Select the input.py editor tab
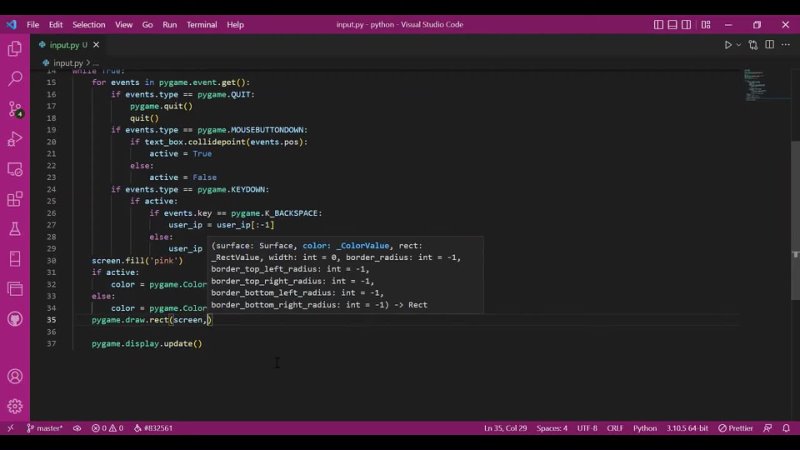This screenshot has width=800, height=450. tap(64, 45)
